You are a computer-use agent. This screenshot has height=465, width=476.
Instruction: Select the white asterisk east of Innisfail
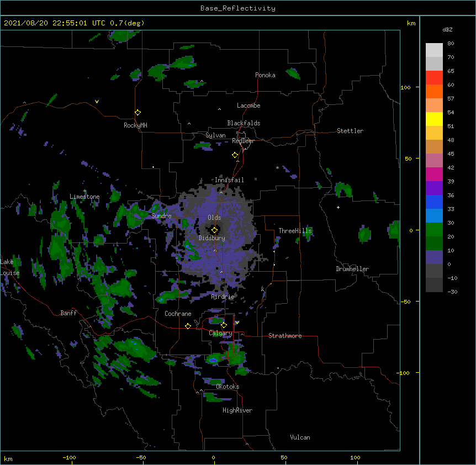pos(277,167)
